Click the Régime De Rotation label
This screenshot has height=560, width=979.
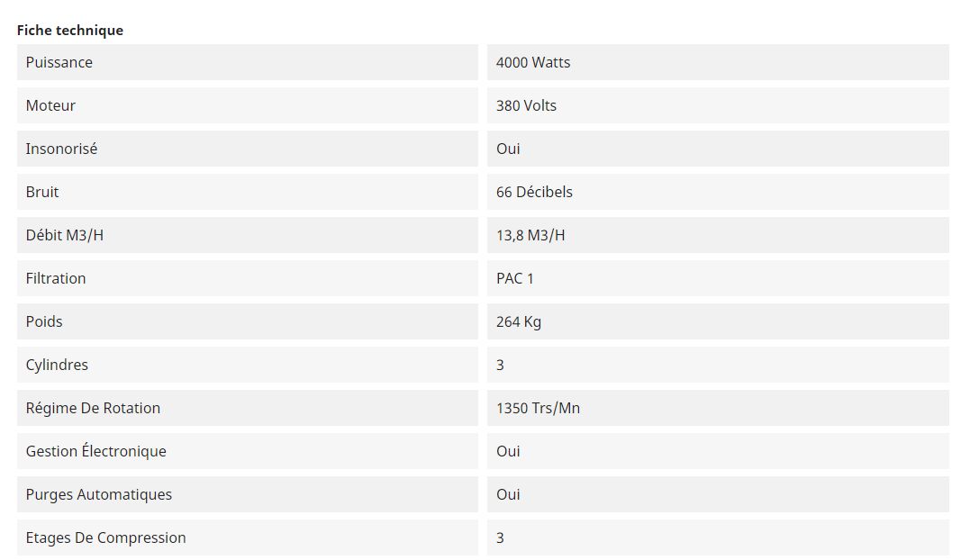pos(93,408)
